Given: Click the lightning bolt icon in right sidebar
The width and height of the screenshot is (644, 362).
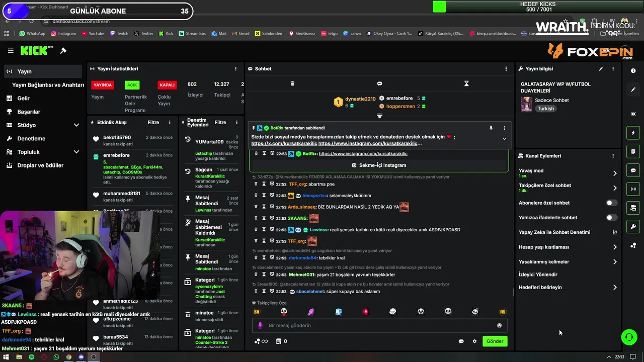Looking at the screenshot, I should 633,133.
